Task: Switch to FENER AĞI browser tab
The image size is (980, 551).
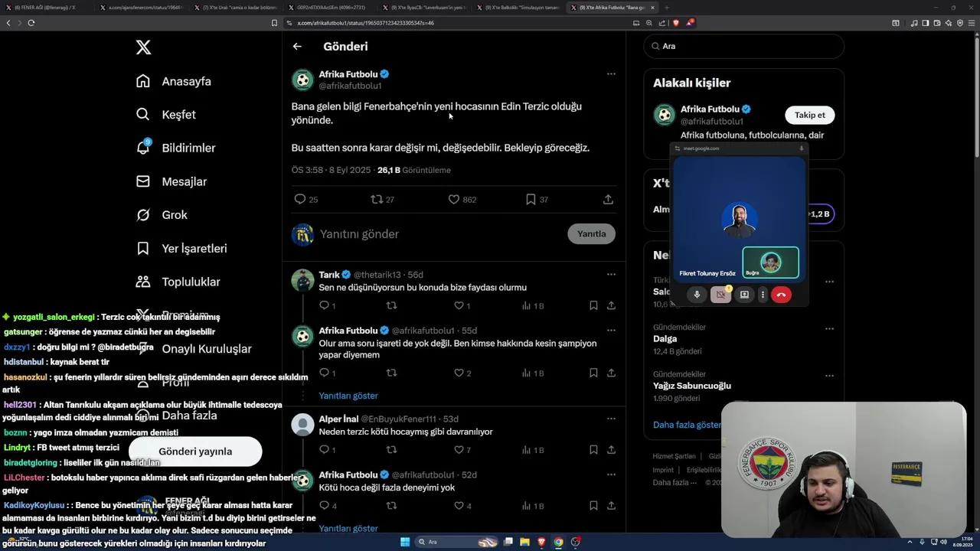Action: point(47,8)
